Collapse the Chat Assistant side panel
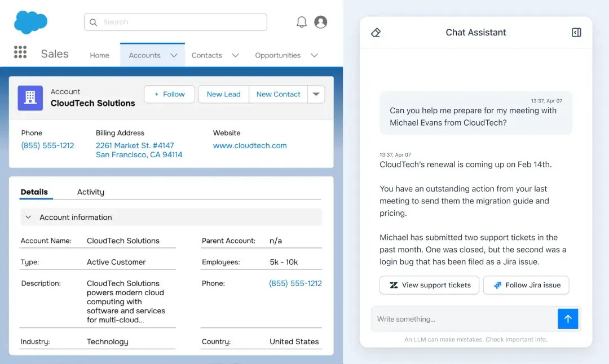The height and width of the screenshot is (364, 609). [x=576, y=33]
